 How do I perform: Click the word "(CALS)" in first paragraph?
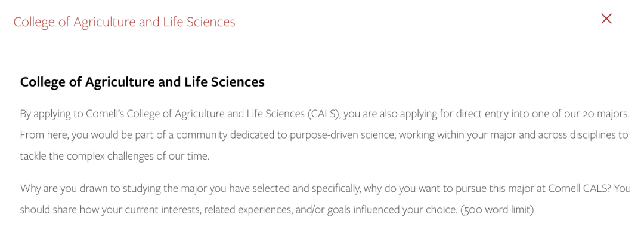pyautogui.click(x=324, y=114)
